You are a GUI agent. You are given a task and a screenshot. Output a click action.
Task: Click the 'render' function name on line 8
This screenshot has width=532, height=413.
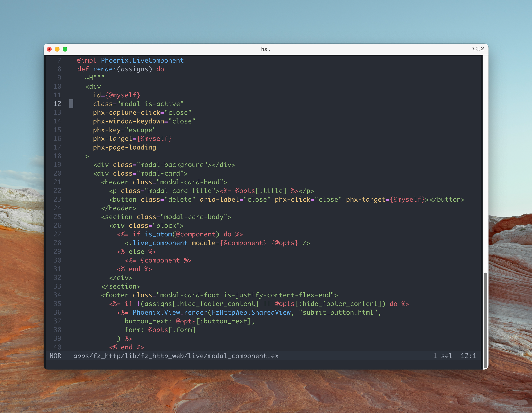click(x=105, y=69)
